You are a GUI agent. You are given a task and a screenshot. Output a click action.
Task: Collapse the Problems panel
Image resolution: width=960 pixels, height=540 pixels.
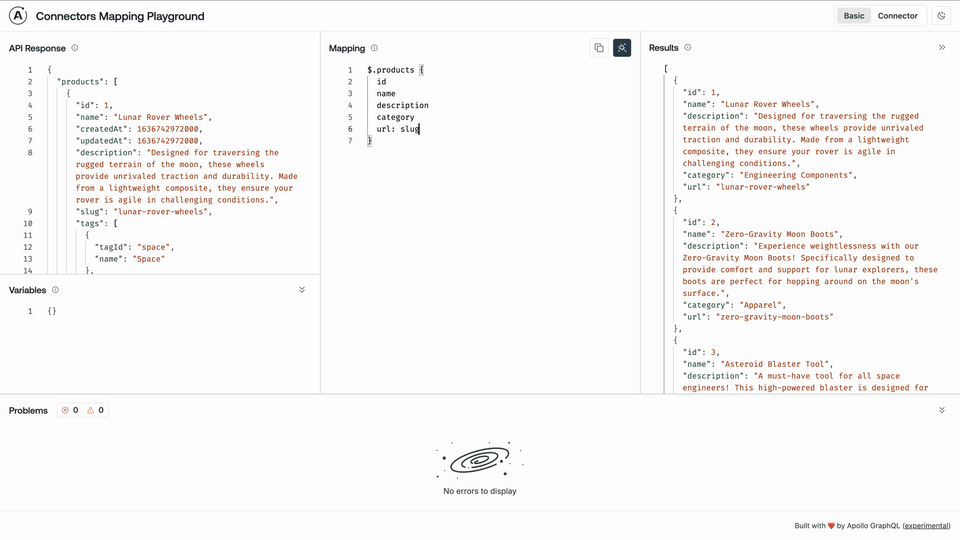[941, 410]
